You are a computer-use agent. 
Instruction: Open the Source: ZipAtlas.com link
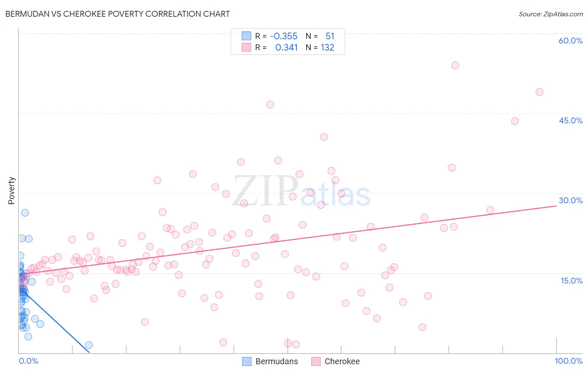point(551,14)
